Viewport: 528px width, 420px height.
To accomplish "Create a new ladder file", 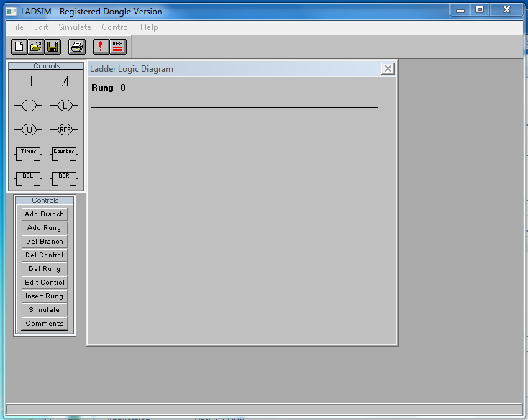I will tap(19, 47).
